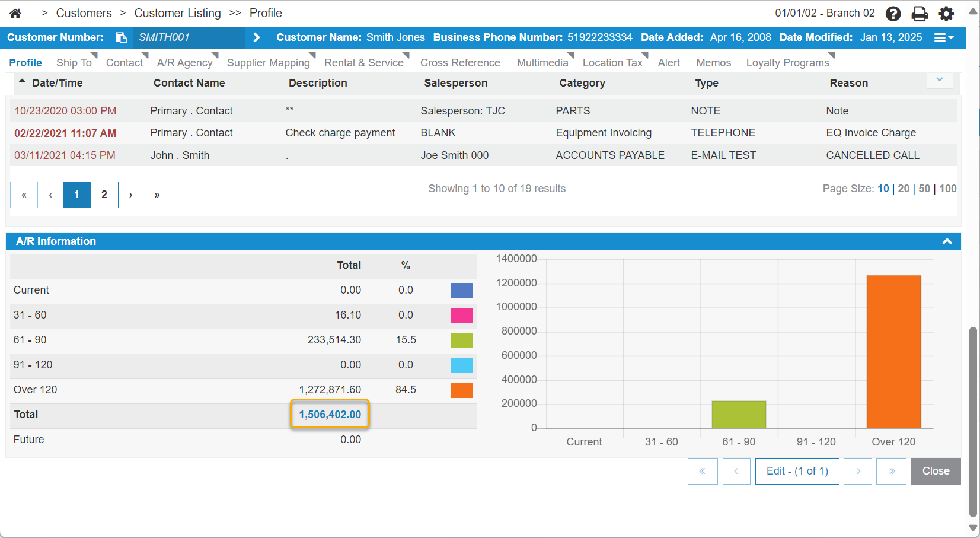The image size is (980, 538).
Task: Open the Rental & Service tab
Action: 364,62
